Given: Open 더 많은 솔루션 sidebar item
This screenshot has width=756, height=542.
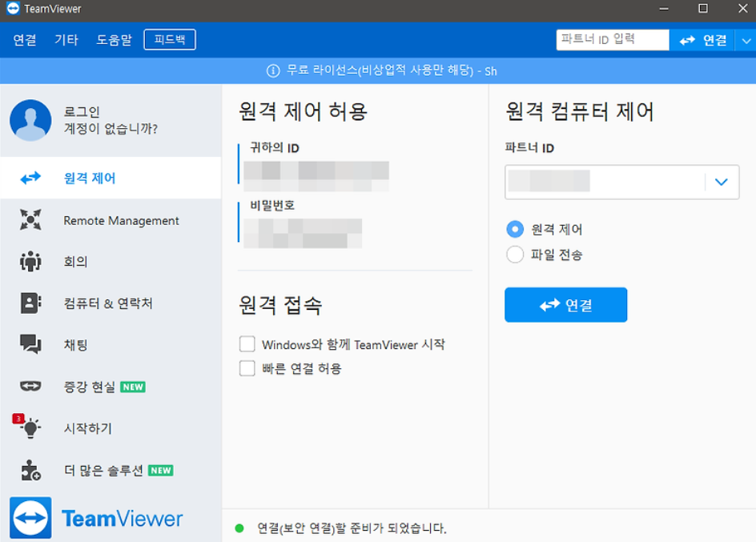Looking at the screenshot, I should pos(111,470).
